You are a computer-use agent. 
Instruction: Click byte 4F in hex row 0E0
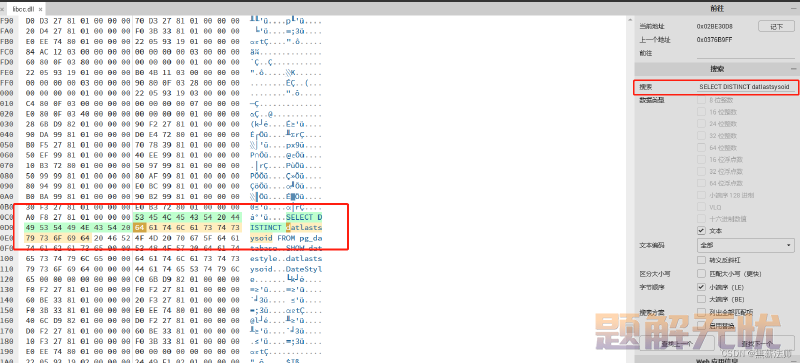click(140, 238)
